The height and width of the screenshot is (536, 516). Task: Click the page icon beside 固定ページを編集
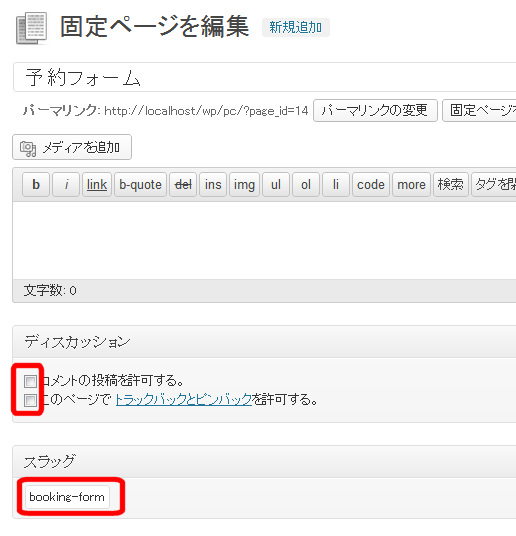(31, 28)
